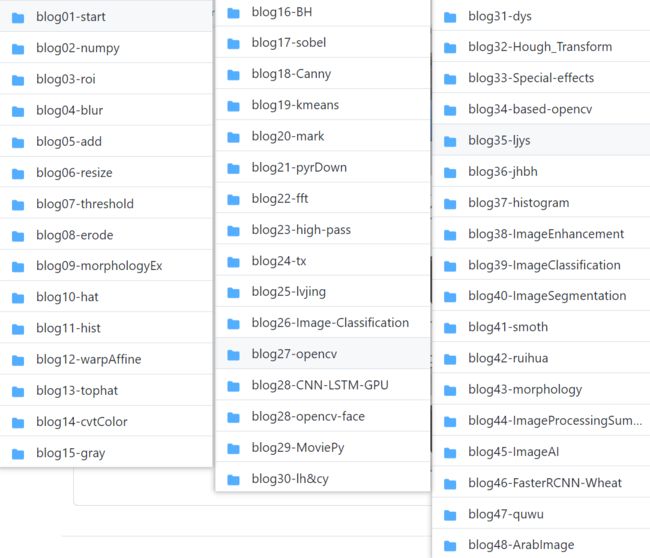650x558 pixels.
Task: Open the blog38-ImageEnhancement folder
Action: [541, 234]
